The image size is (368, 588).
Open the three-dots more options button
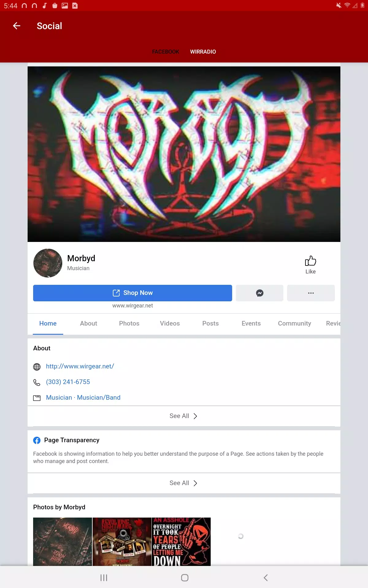pos(311,293)
